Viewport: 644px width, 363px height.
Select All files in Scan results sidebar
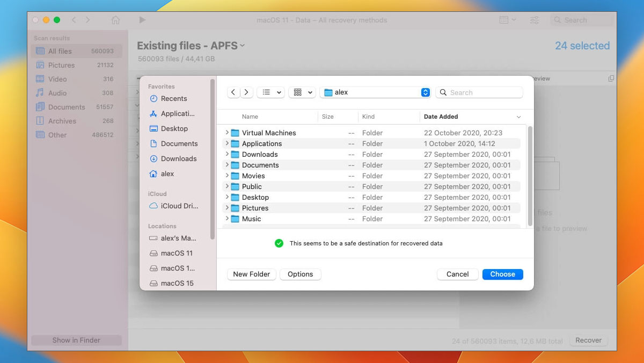pos(76,51)
